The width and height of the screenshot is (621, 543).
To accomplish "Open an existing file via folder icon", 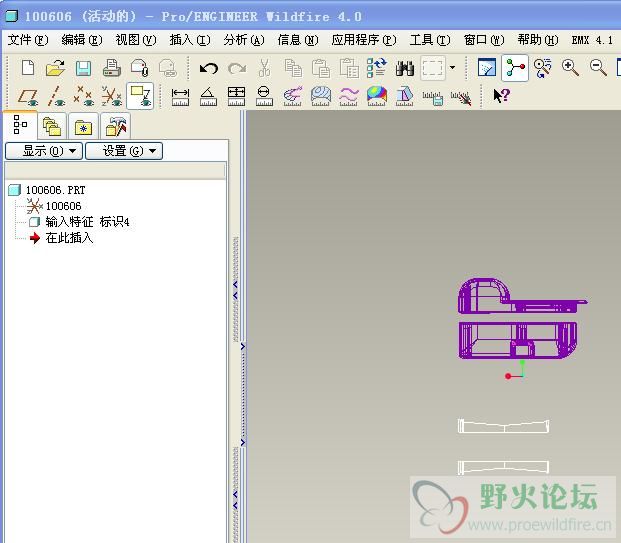I will [x=55, y=68].
